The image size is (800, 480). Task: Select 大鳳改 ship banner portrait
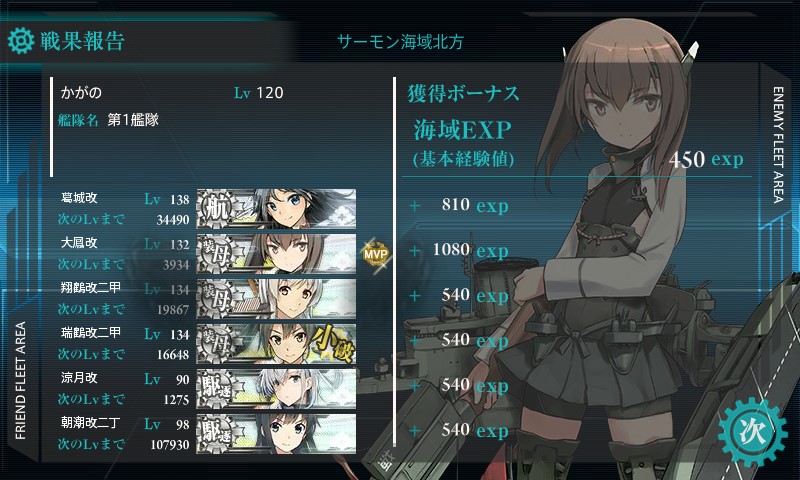[276, 254]
